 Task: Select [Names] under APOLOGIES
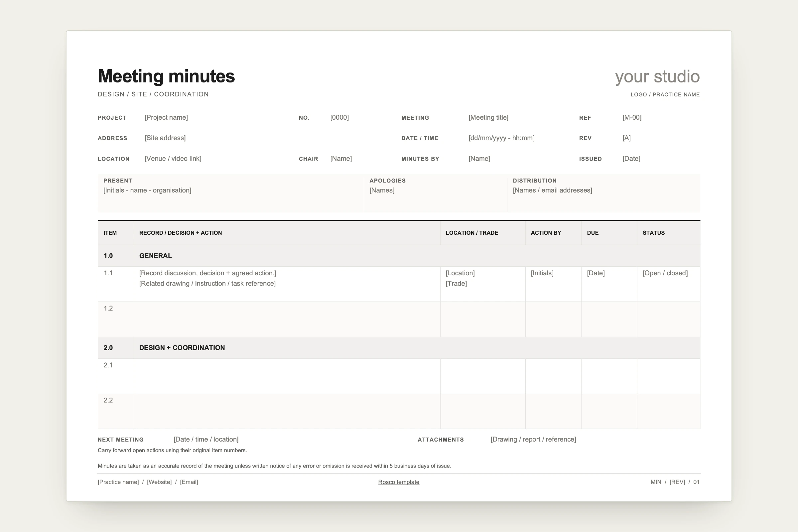point(382,190)
